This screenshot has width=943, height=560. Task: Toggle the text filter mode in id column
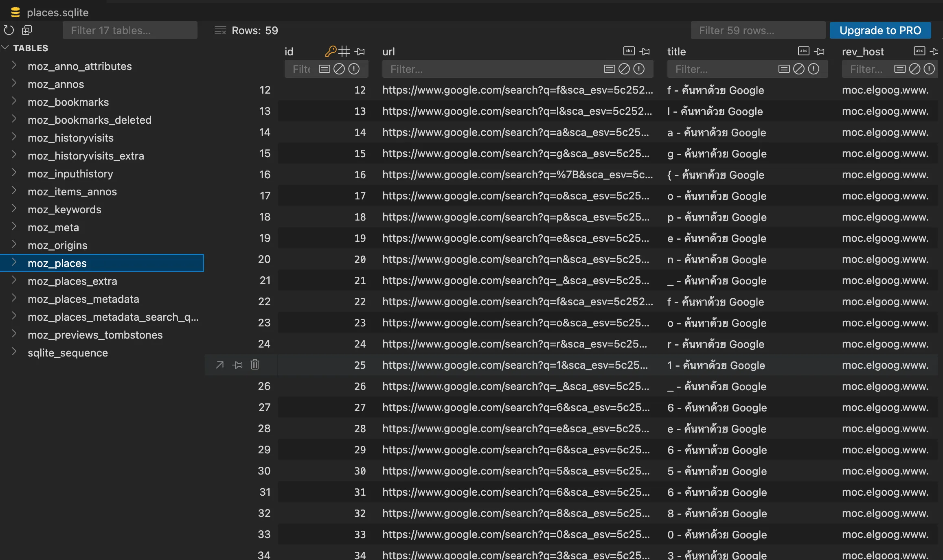point(324,69)
